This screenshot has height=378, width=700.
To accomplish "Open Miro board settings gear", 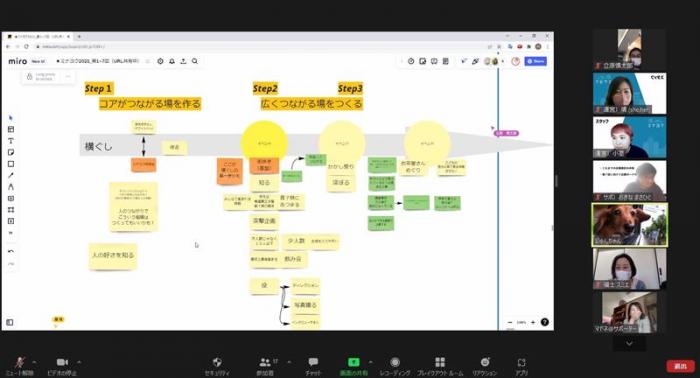I will [x=160, y=61].
